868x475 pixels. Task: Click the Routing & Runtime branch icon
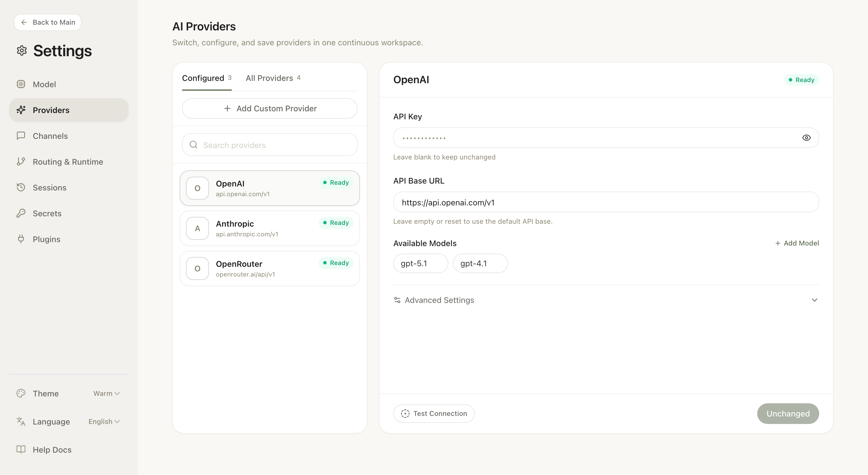(x=21, y=161)
